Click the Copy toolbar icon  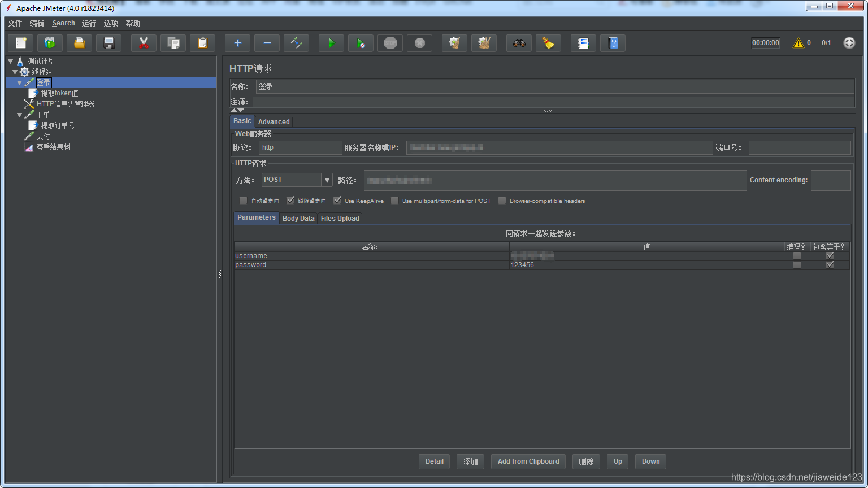[x=173, y=43]
